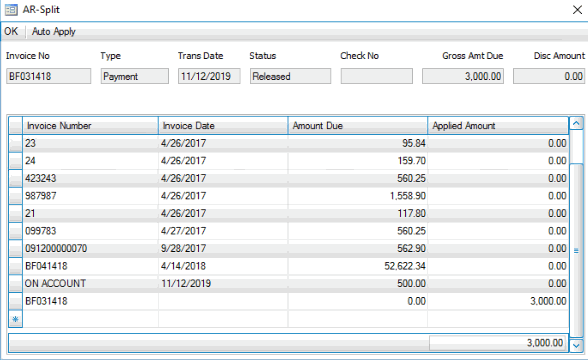Click amount due 562.90
This screenshot has height=360, width=588.
358,249
